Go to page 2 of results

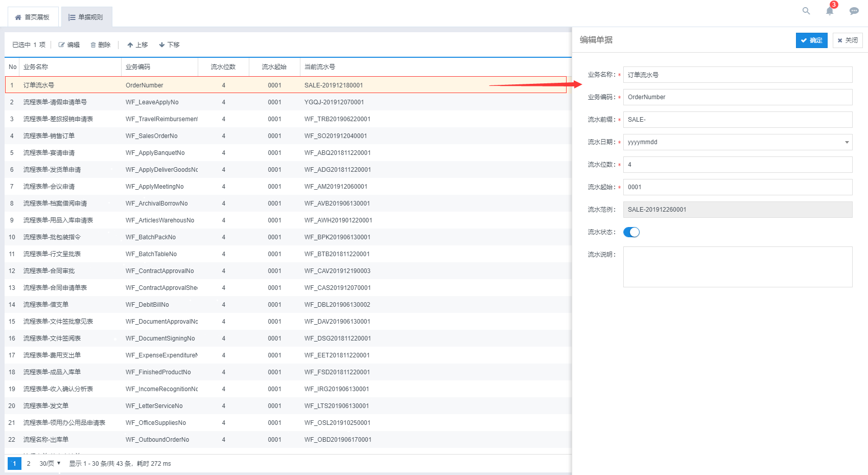pyautogui.click(x=29, y=464)
